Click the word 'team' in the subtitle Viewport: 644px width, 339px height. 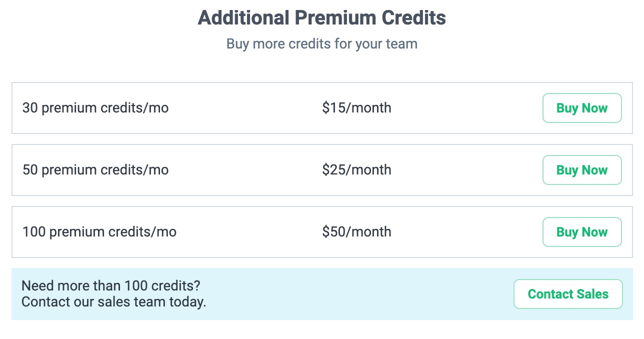pos(401,44)
